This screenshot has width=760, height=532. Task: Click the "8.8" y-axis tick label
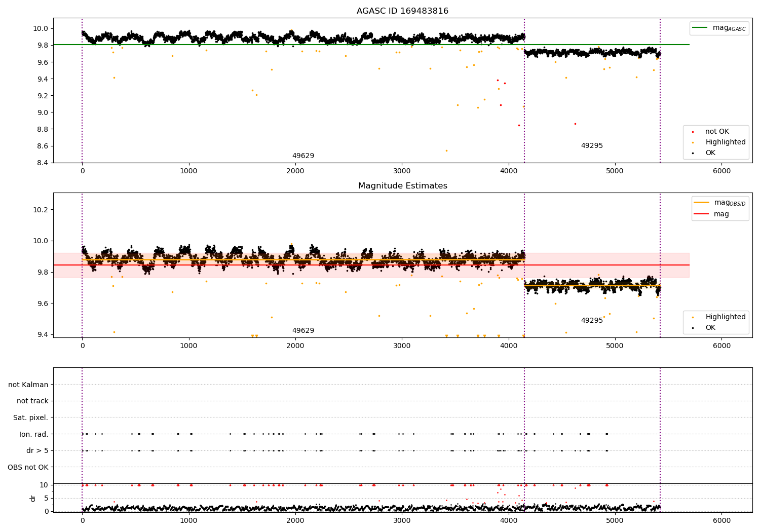click(x=44, y=130)
